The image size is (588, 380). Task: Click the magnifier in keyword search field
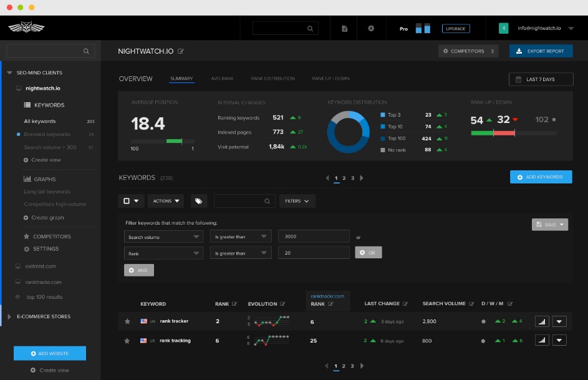(x=267, y=201)
